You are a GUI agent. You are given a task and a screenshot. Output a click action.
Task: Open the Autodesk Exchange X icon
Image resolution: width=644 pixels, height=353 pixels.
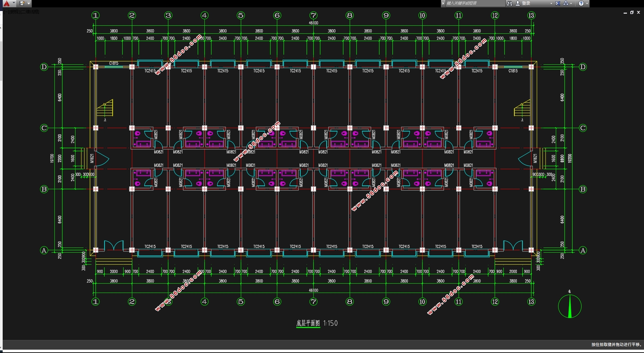[x=558, y=3]
